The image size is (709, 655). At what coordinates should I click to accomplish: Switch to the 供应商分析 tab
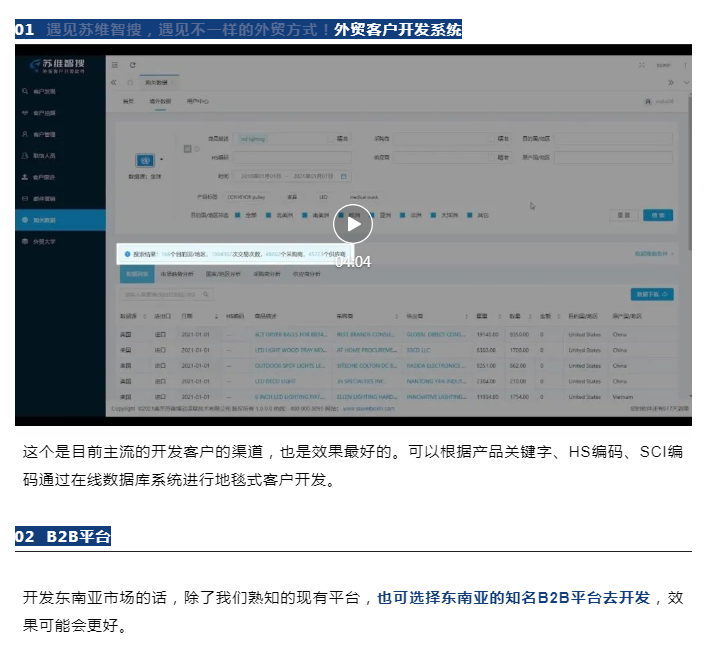[307, 274]
